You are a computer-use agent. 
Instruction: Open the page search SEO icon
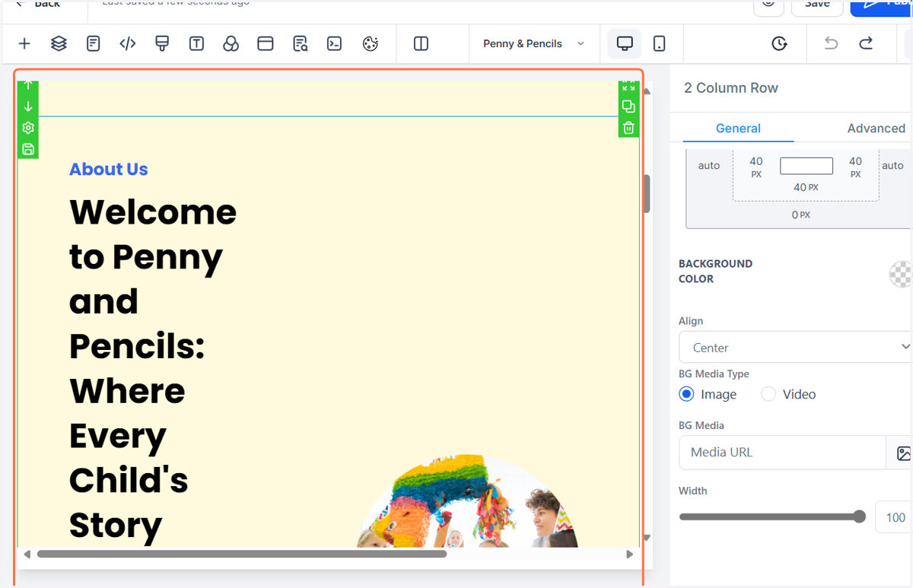point(300,43)
